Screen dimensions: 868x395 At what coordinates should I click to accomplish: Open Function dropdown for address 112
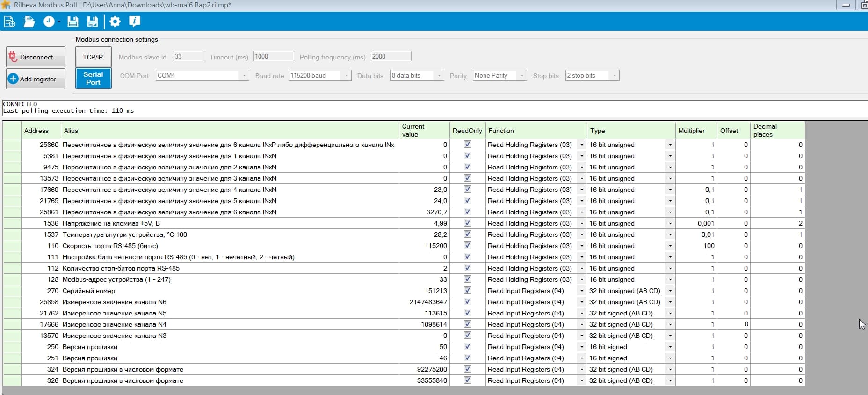point(582,268)
